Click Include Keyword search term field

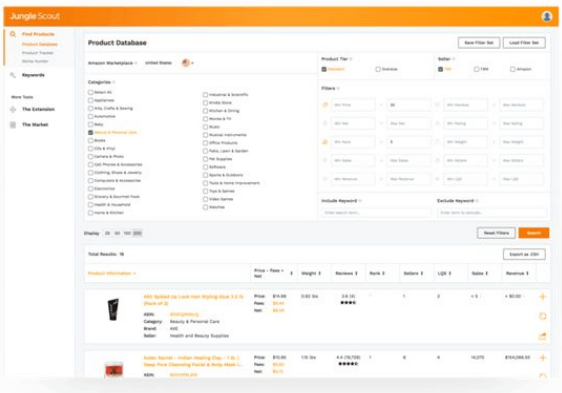point(376,213)
